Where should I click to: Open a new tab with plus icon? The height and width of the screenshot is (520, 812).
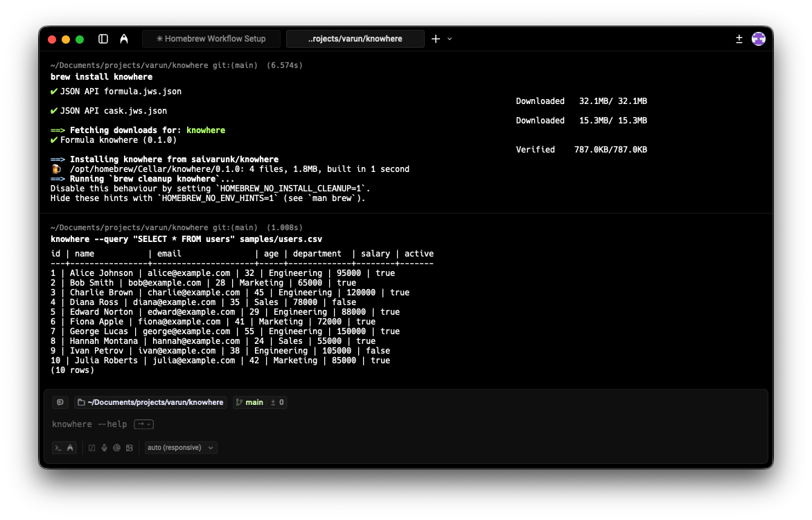pyautogui.click(x=436, y=39)
